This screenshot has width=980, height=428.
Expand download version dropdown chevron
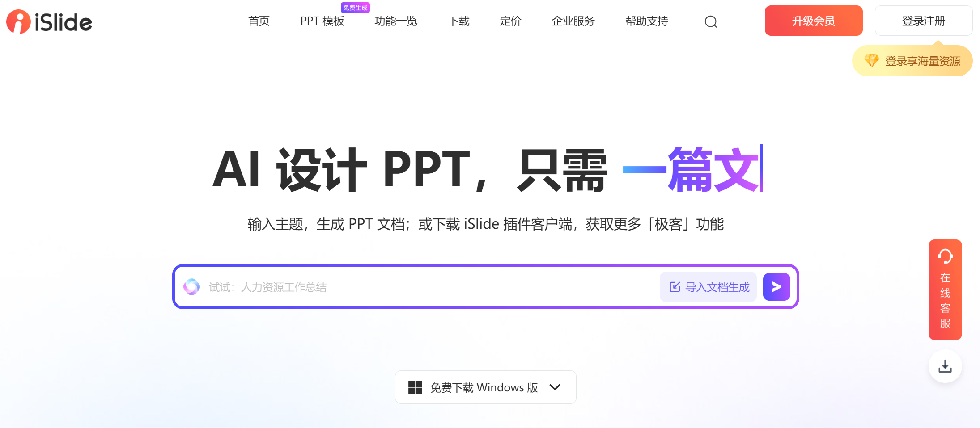555,387
